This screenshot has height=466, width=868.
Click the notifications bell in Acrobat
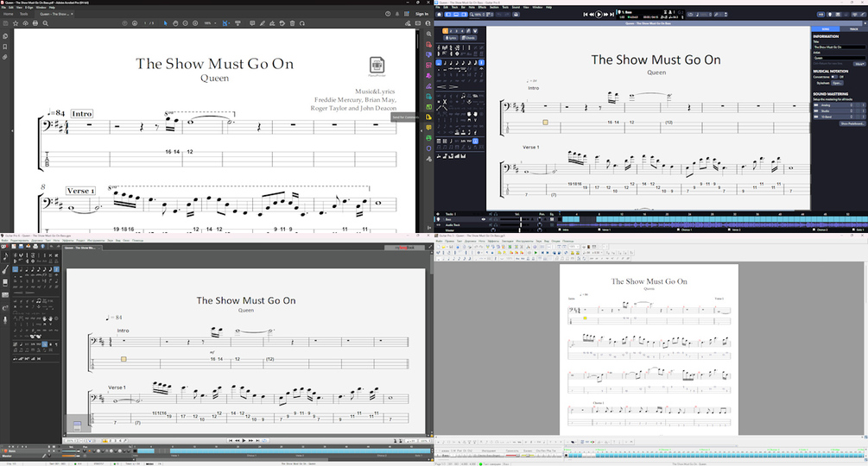click(x=397, y=14)
